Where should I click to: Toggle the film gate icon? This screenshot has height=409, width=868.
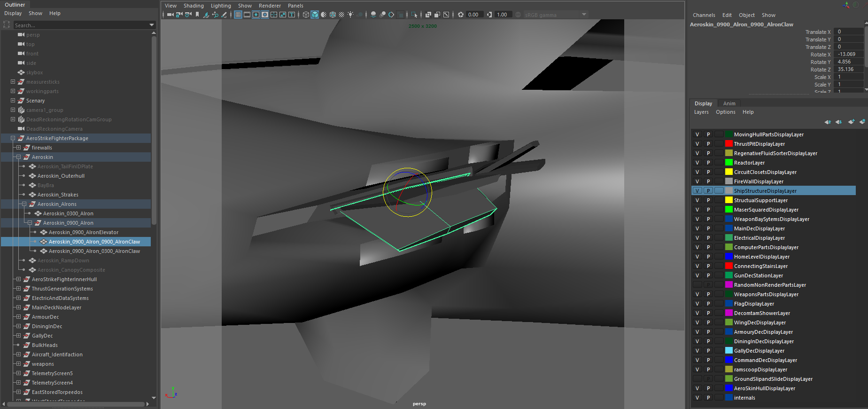coord(247,15)
